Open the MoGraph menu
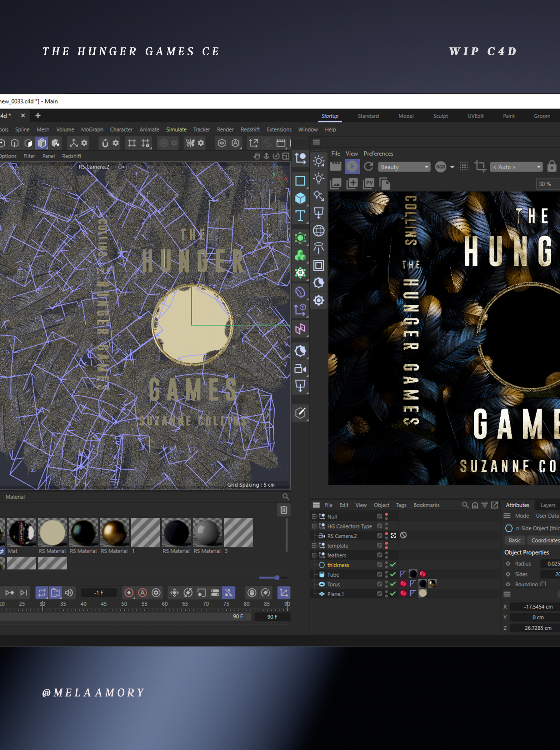 (92, 129)
